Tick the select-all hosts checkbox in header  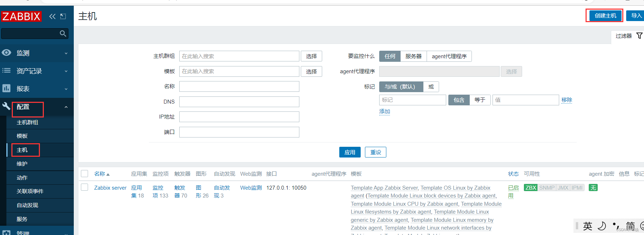(84, 174)
